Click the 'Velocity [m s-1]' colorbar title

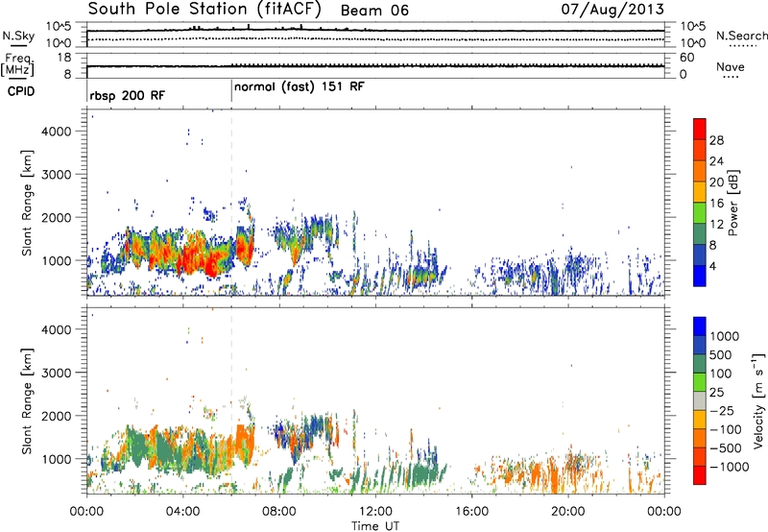coord(758,400)
